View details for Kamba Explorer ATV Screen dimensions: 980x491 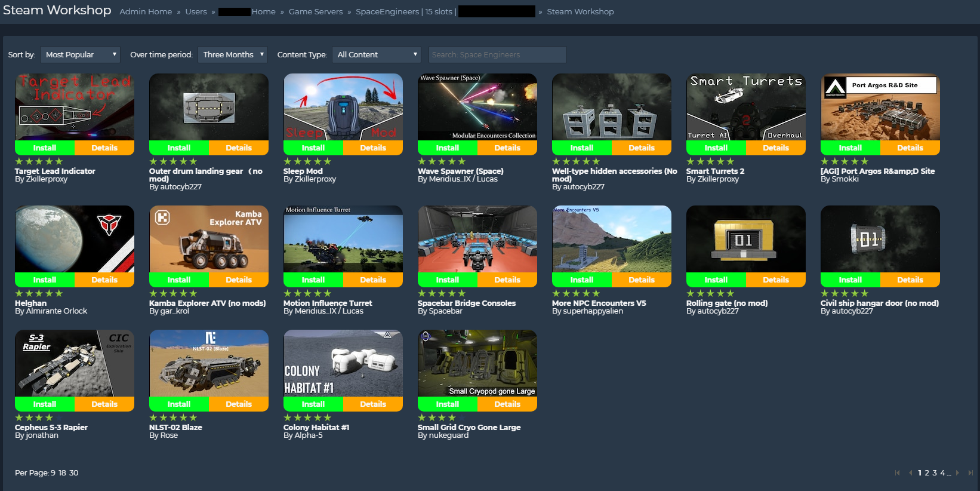tap(239, 280)
